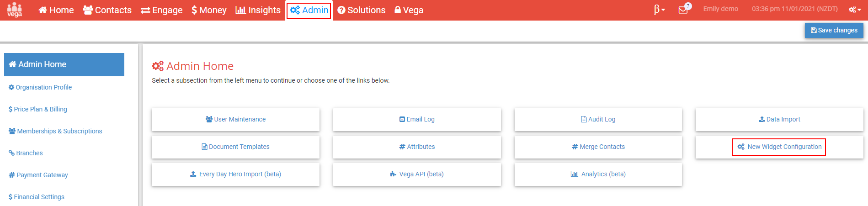The image size is (868, 206).
Task: Switch to the Insights menu
Action: tap(258, 10)
